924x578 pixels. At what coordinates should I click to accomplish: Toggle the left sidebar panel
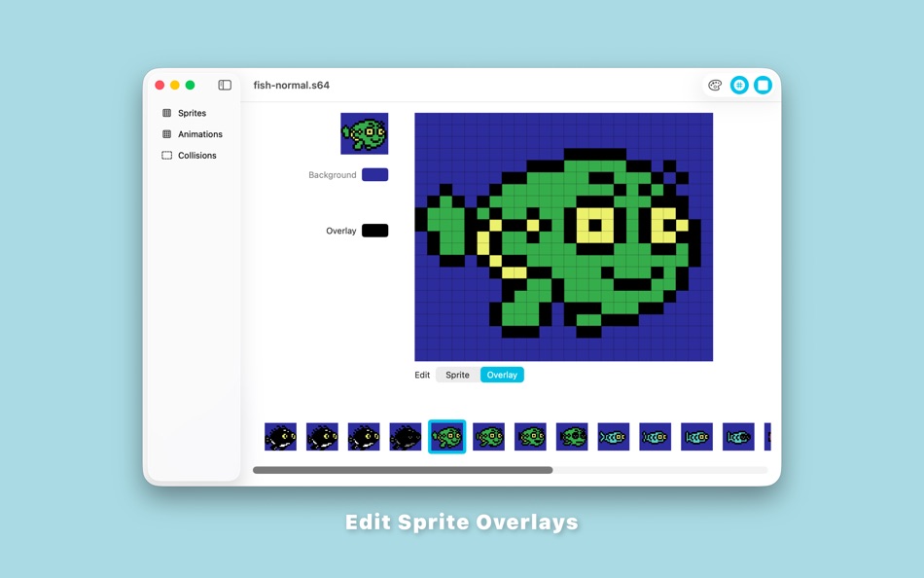pyautogui.click(x=224, y=85)
